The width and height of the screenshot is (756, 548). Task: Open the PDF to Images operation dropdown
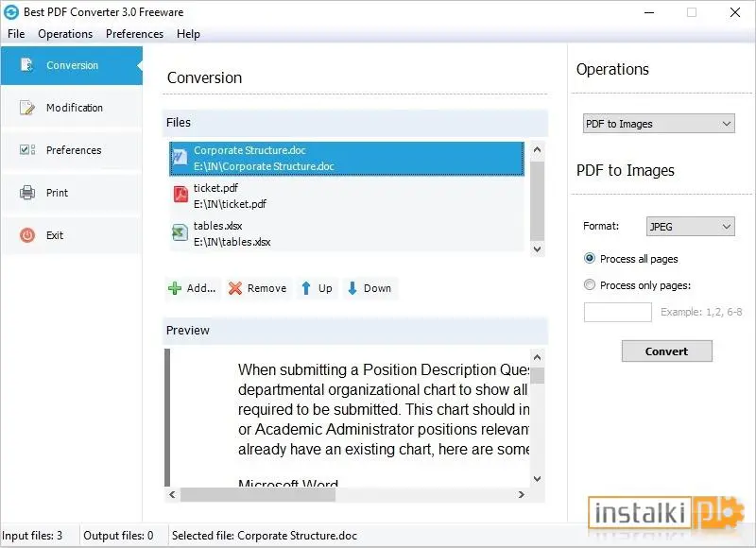click(659, 124)
